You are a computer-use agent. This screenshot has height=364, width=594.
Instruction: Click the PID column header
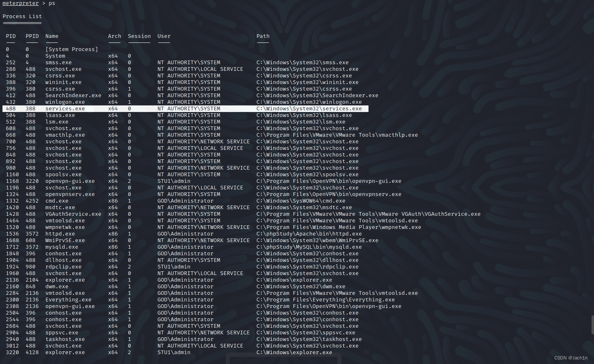coord(11,36)
